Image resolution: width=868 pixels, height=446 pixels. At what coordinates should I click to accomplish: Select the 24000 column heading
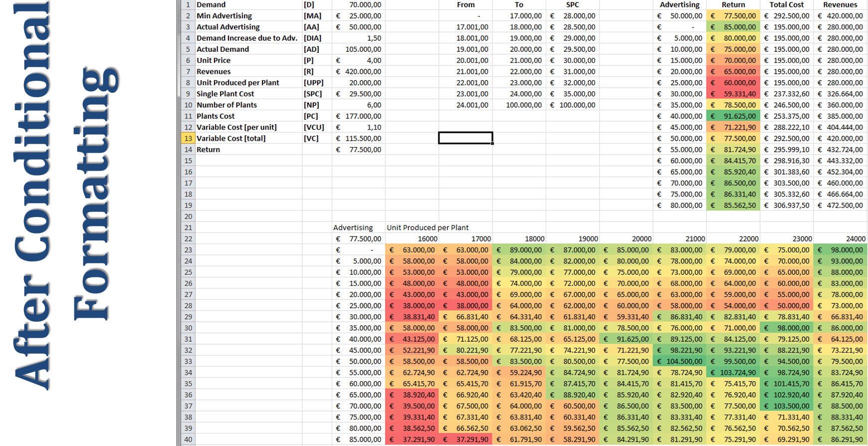[840, 238]
